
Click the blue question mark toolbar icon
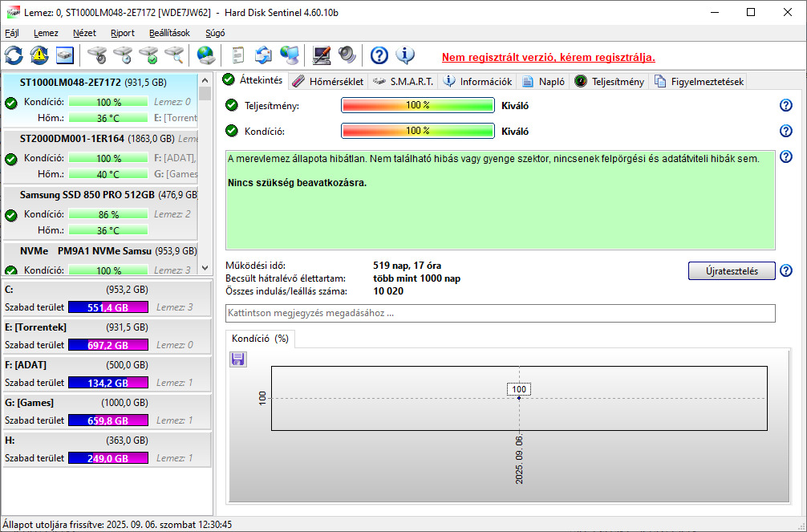pyautogui.click(x=379, y=55)
